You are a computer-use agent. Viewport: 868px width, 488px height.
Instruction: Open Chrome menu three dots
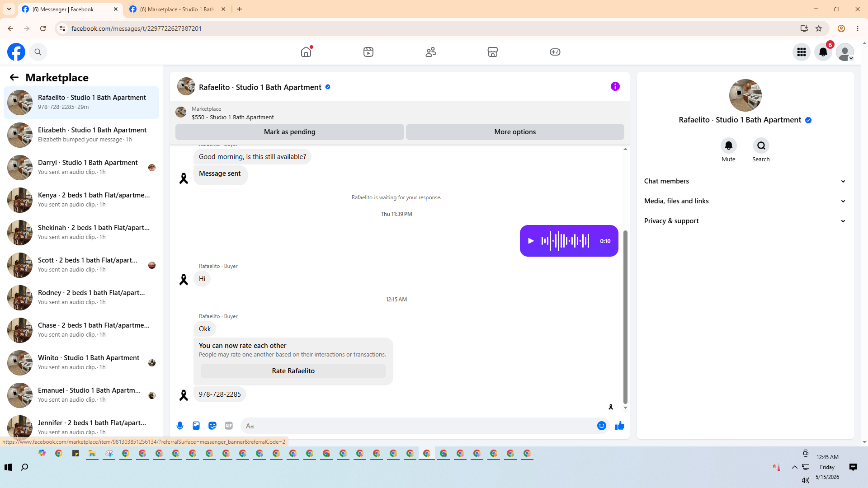pos(858,28)
